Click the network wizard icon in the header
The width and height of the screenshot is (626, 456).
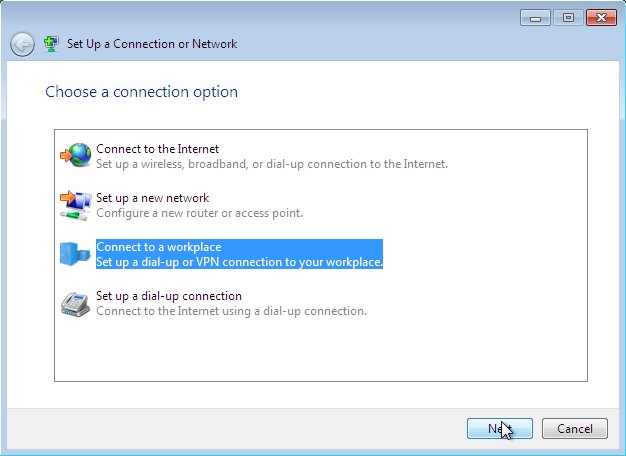pyautogui.click(x=52, y=44)
